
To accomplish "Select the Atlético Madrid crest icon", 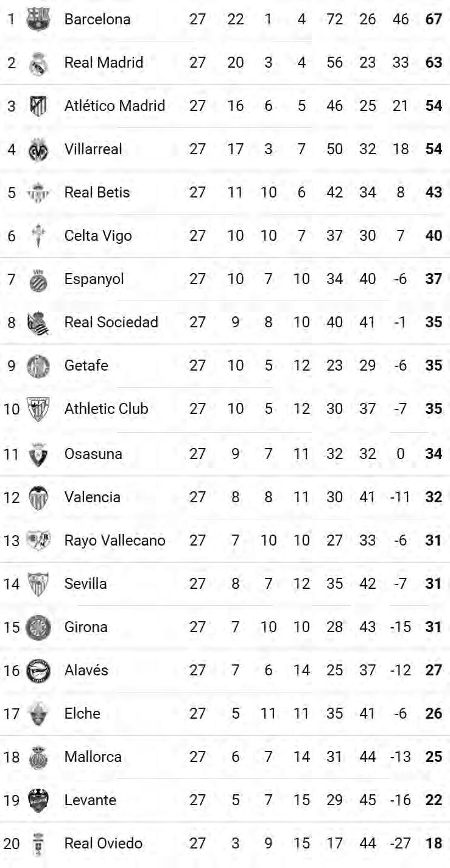I will pyautogui.click(x=38, y=105).
